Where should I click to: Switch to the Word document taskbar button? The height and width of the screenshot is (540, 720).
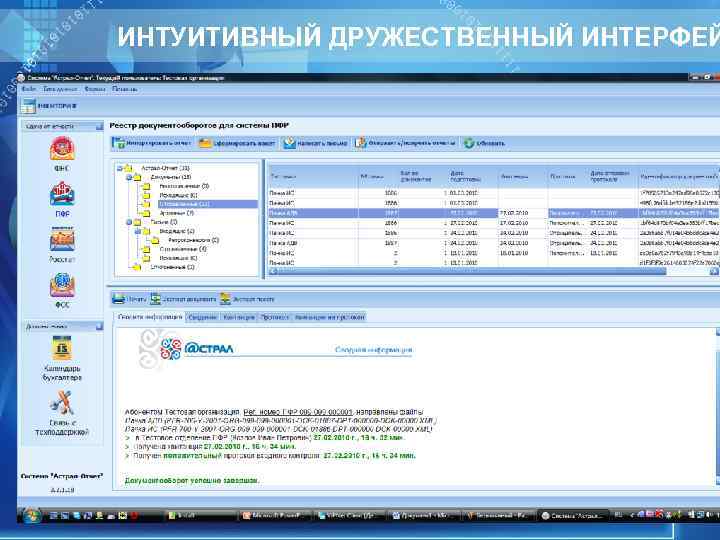tap(423, 516)
